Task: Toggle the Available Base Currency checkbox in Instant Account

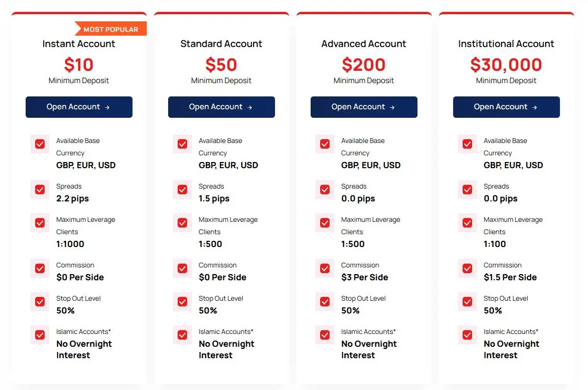Action: 40,144
